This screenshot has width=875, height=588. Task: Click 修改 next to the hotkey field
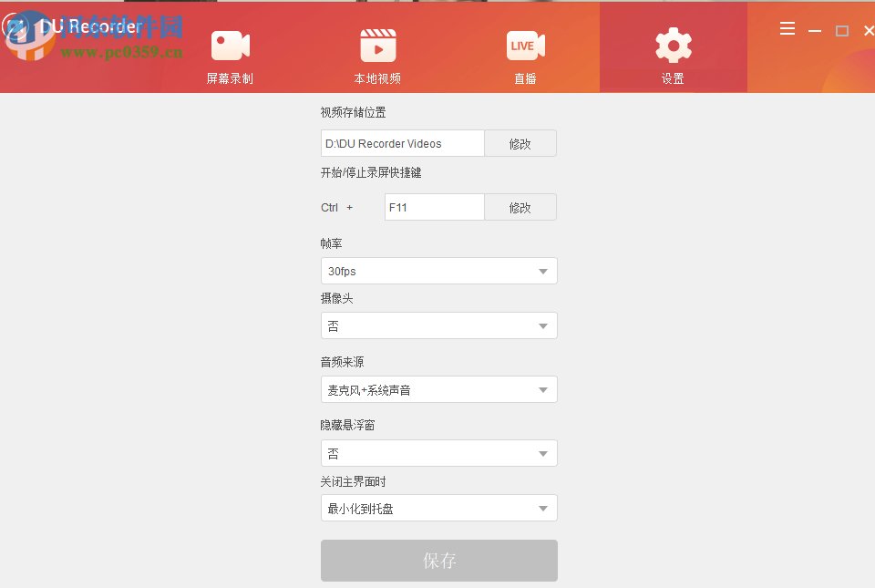click(520, 207)
